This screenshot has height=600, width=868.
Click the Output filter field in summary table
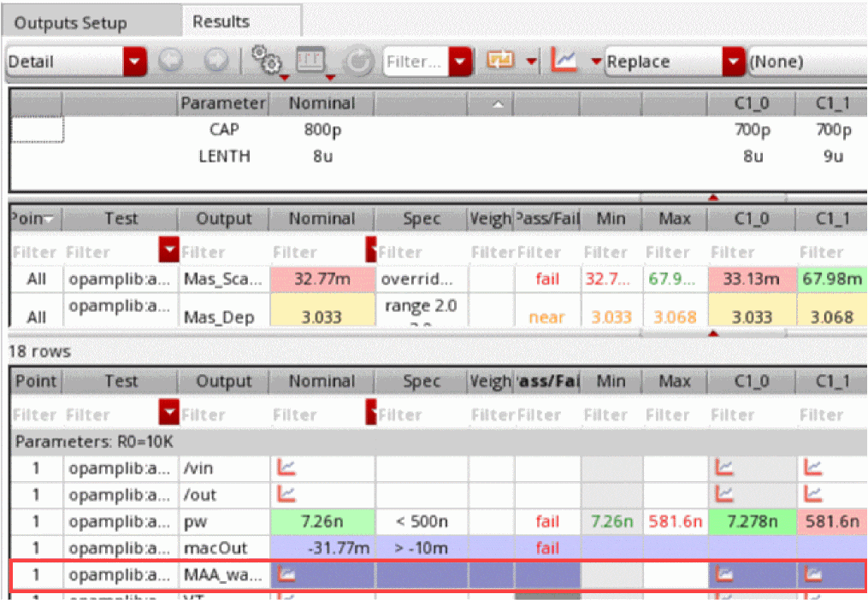click(224, 252)
